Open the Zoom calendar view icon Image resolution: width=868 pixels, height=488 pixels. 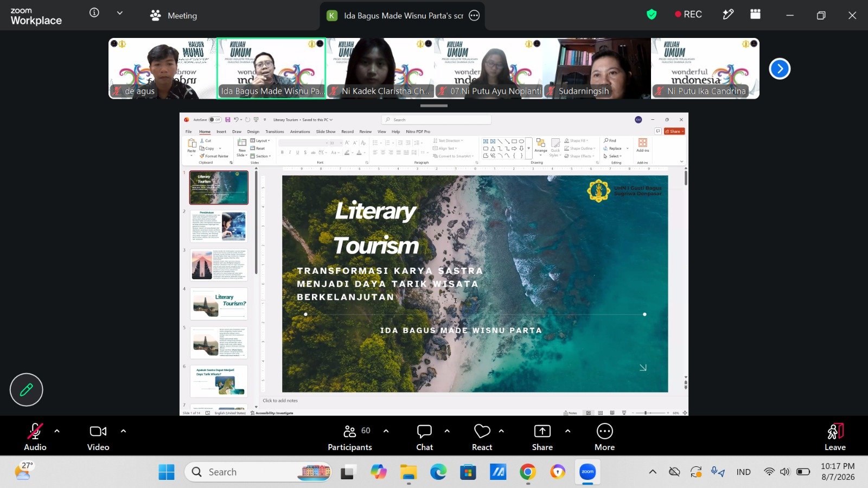coord(755,15)
